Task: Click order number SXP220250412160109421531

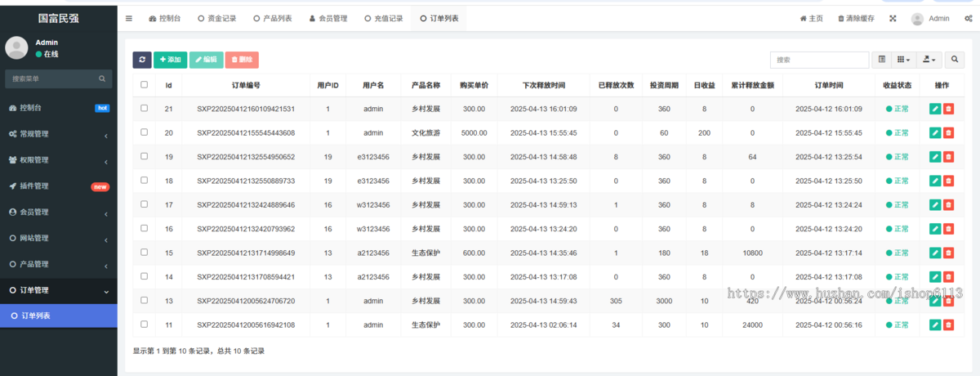Action: coord(246,109)
